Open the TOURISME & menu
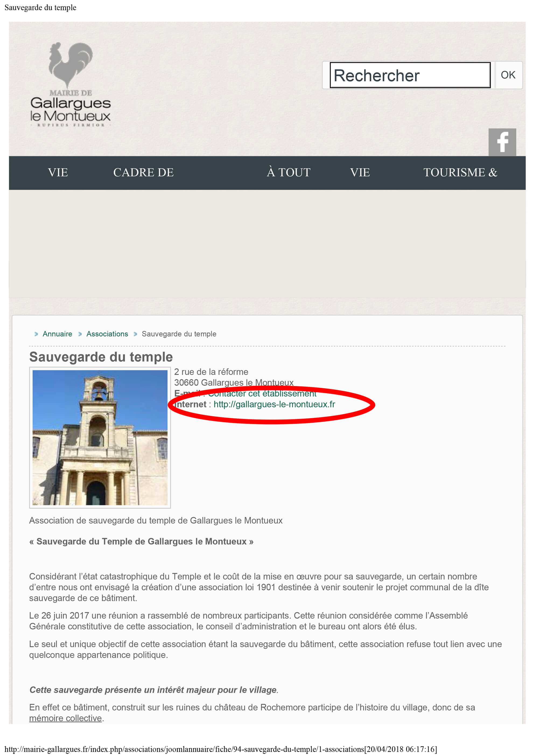The image size is (533, 756). coord(460,172)
